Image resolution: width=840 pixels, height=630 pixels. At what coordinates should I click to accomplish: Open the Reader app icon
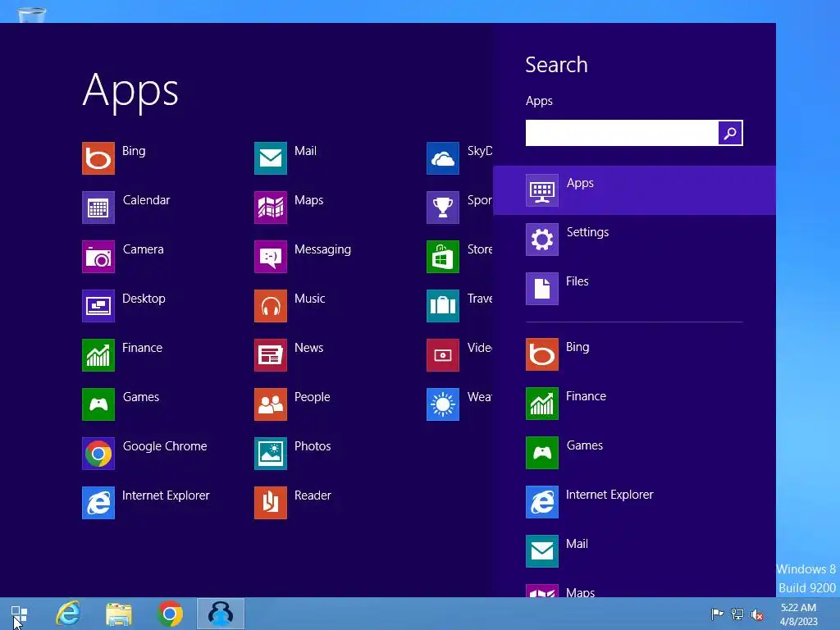(x=271, y=503)
